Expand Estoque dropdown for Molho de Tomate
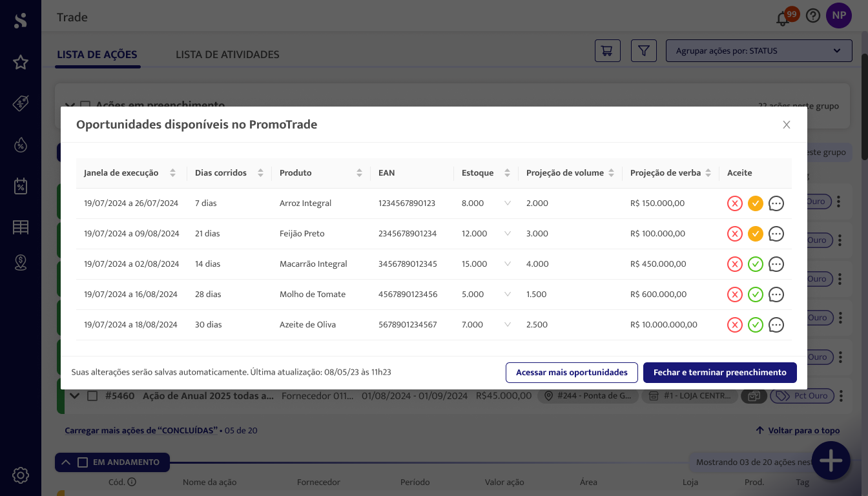The height and width of the screenshot is (496, 868). click(508, 294)
